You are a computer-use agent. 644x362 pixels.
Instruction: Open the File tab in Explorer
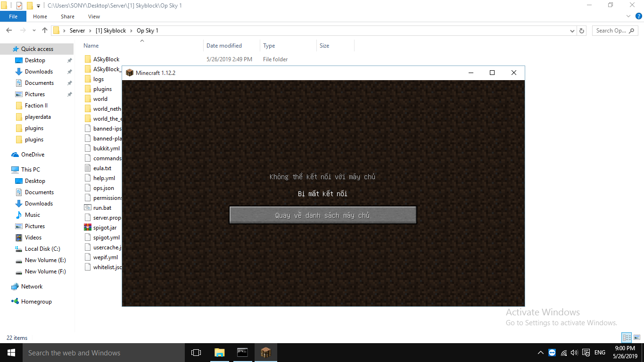pos(13,16)
